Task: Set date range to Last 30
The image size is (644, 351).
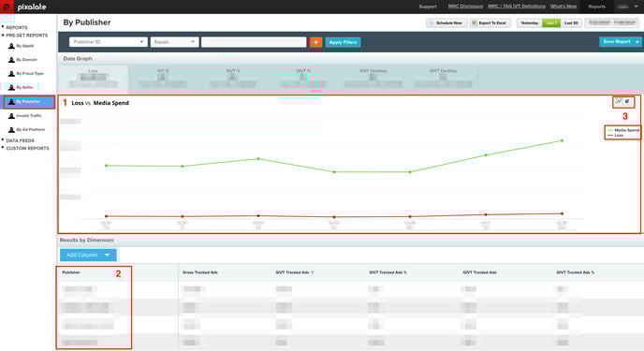Action: point(571,23)
